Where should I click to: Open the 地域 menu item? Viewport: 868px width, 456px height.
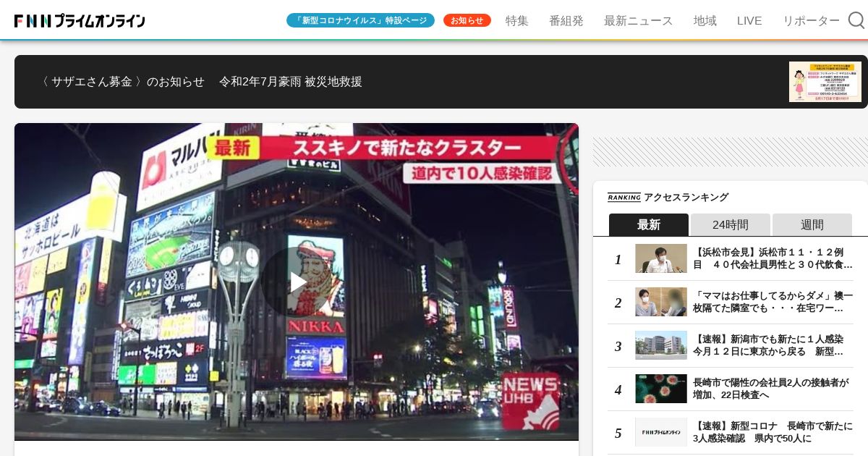pyautogui.click(x=705, y=20)
